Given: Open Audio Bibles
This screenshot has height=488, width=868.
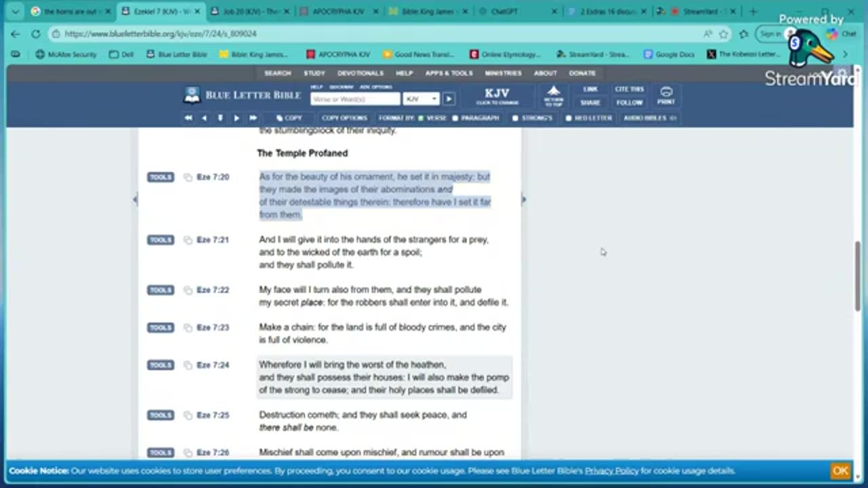Looking at the screenshot, I should point(650,118).
